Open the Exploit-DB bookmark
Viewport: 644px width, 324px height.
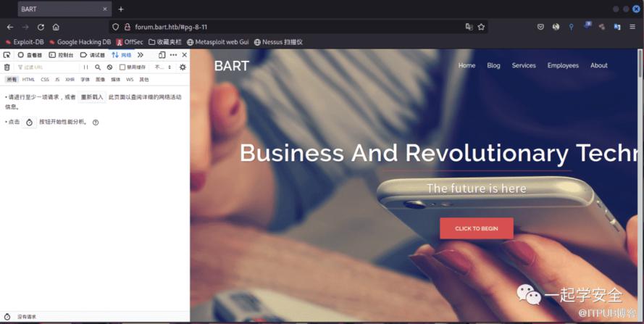tap(25, 42)
